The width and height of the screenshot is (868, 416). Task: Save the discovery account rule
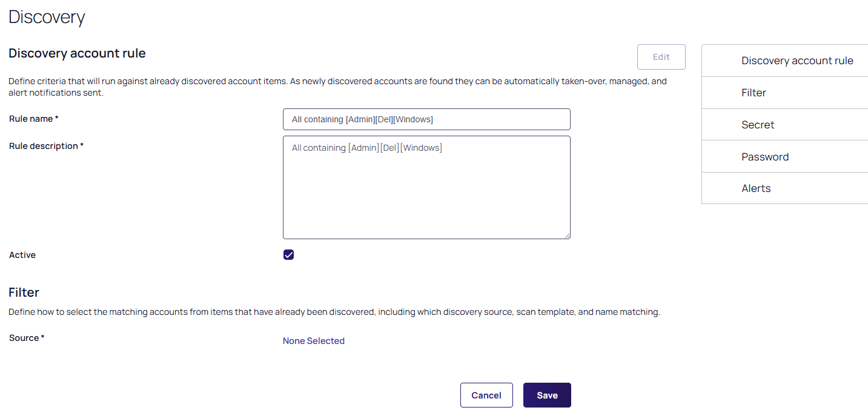pyautogui.click(x=547, y=395)
